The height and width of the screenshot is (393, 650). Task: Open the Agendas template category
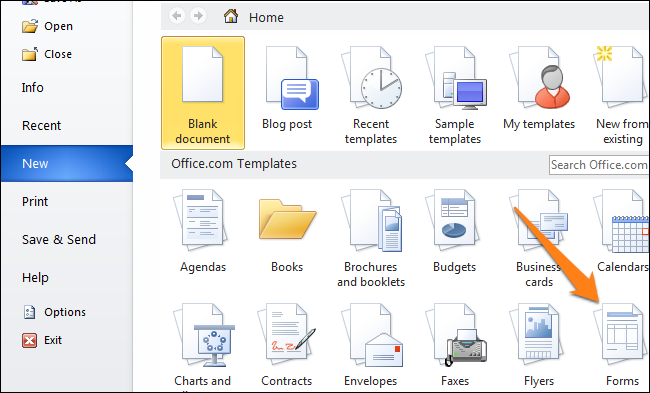pos(203,231)
